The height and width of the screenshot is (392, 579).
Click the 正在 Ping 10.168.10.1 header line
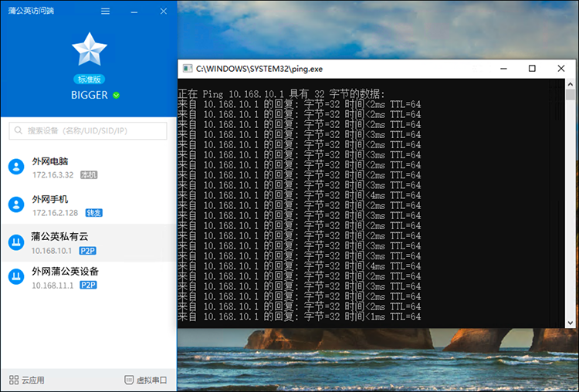coord(281,93)
